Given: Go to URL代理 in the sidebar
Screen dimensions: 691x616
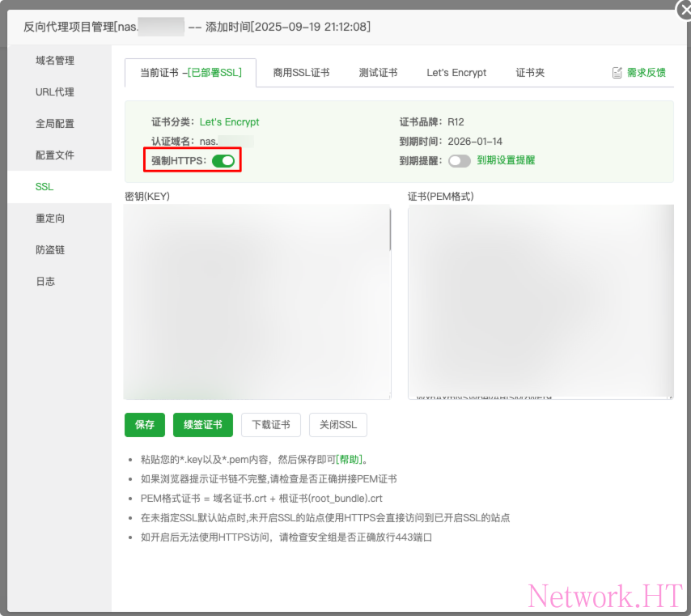Looking at the screenshot, I should coord(55,92).
